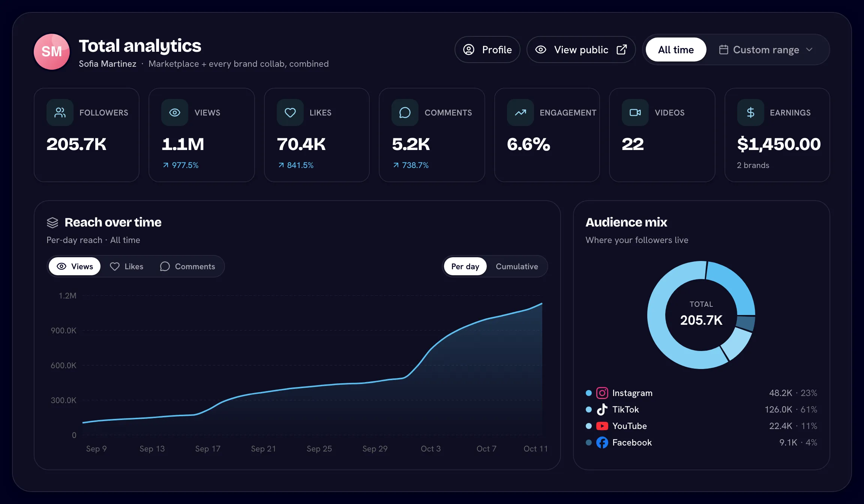The height and width of the screenshot is (504, 864).
Task: Click the Sep 17 label on chart axis
Action: coord(208,448)
